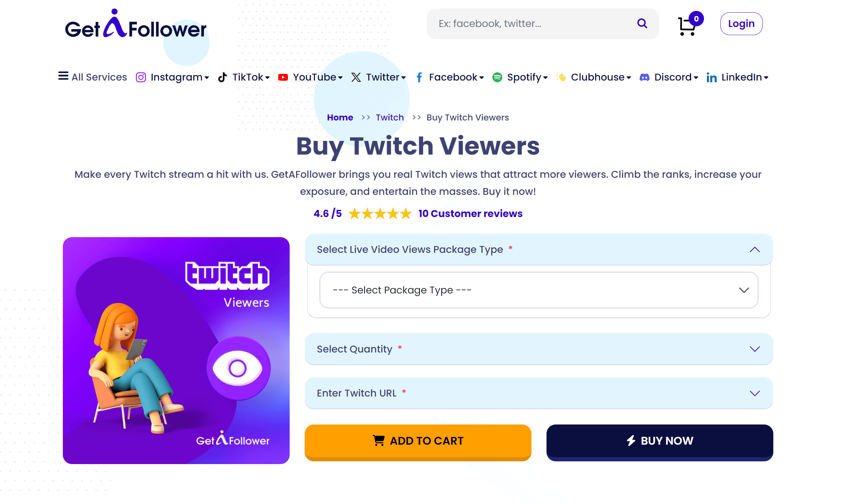The image size is (857, 504).
Task: Click the Discord logo icon
Action: [644, 77]
